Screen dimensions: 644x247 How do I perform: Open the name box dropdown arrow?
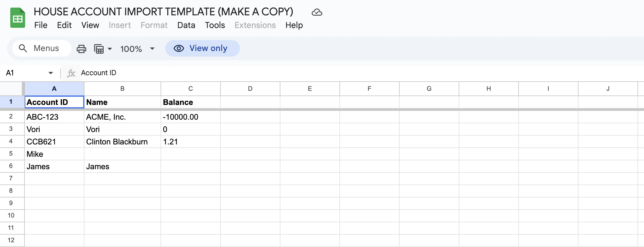(51, 73)
